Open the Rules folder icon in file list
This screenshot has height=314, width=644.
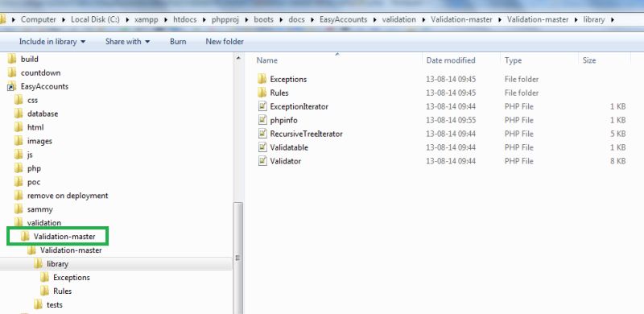coord(262,93)
